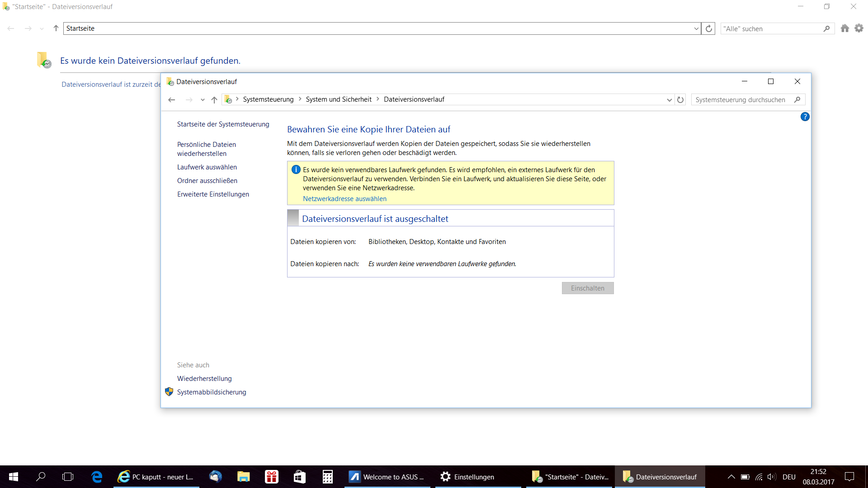Viewport: 868px width, 488px height.
Task: Open Calculator from the taskbar
Action: click(327, 477)
